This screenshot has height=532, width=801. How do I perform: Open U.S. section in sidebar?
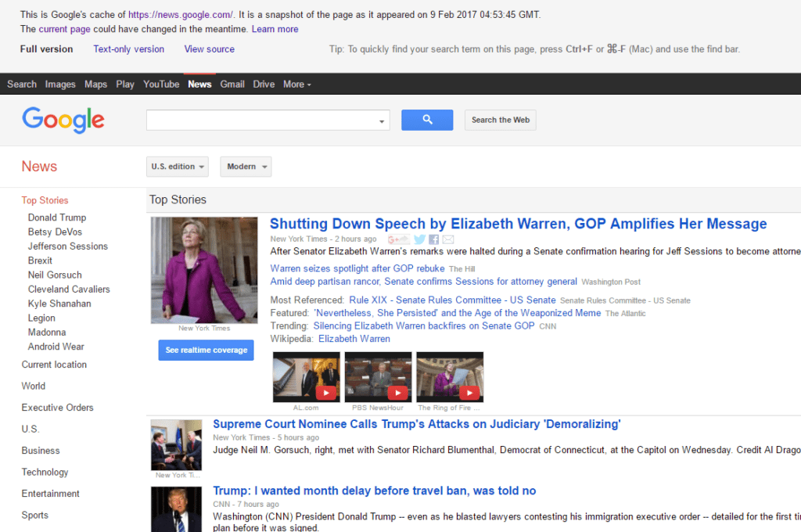click(31, 429)
